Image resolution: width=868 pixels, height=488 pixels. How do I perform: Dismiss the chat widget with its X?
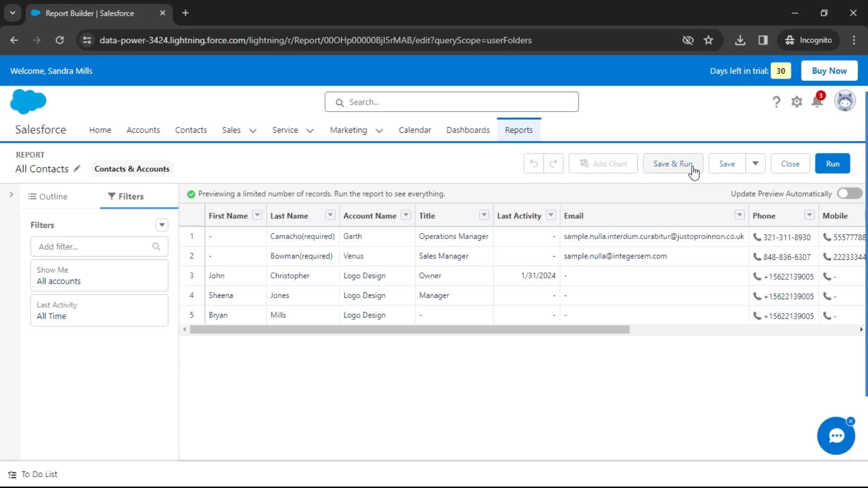point(851,421)
